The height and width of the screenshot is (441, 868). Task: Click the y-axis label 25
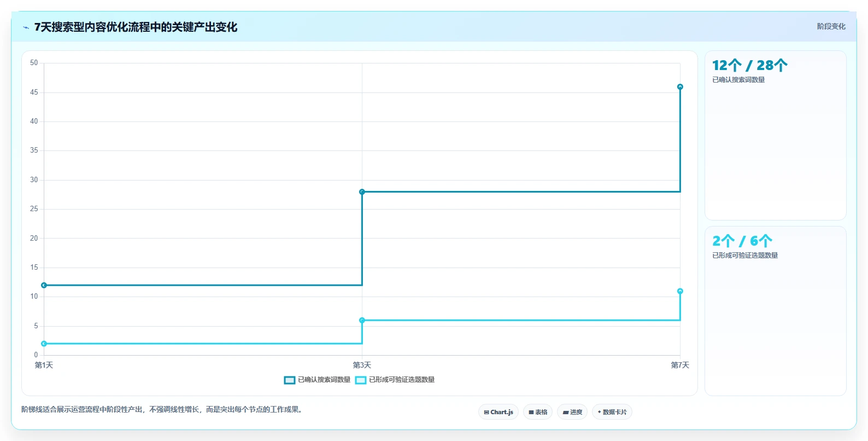coord(34,209)
